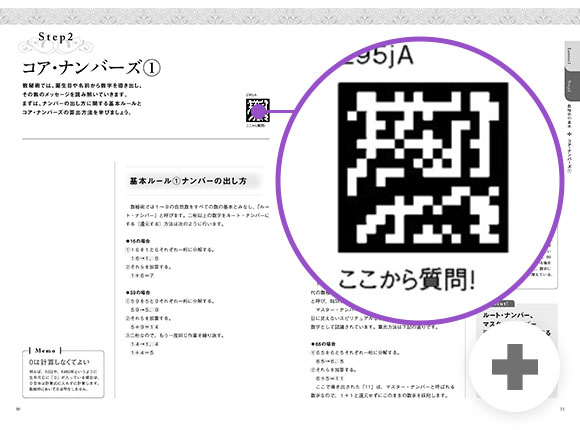Click the gray plus zoom icon

point(515,367)
